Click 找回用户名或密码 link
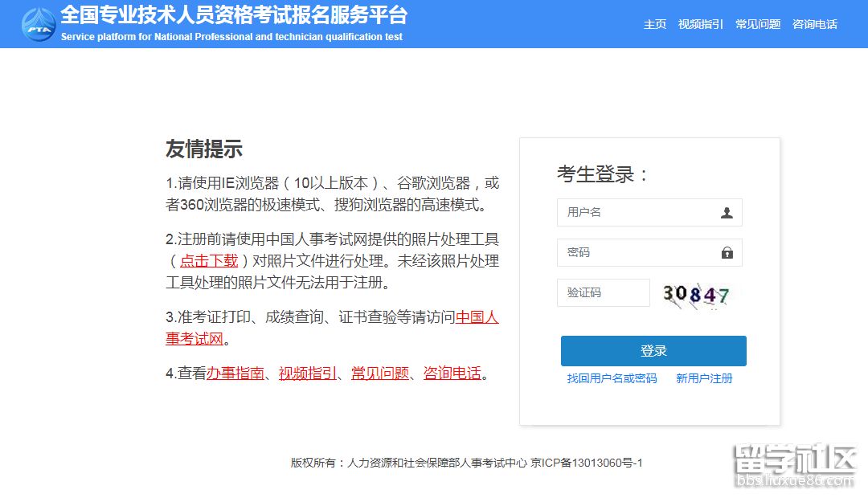The image size is (868, 498). pyautogui.click(x=612, y=378)
